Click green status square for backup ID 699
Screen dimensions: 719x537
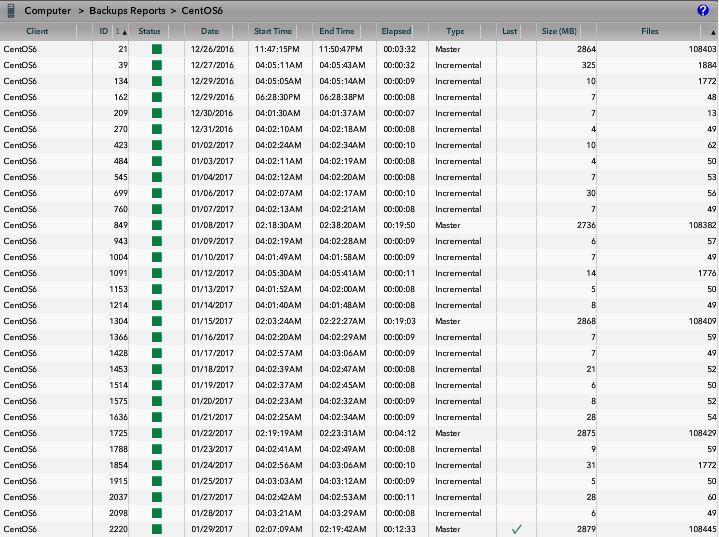click(x=157, y=193)
